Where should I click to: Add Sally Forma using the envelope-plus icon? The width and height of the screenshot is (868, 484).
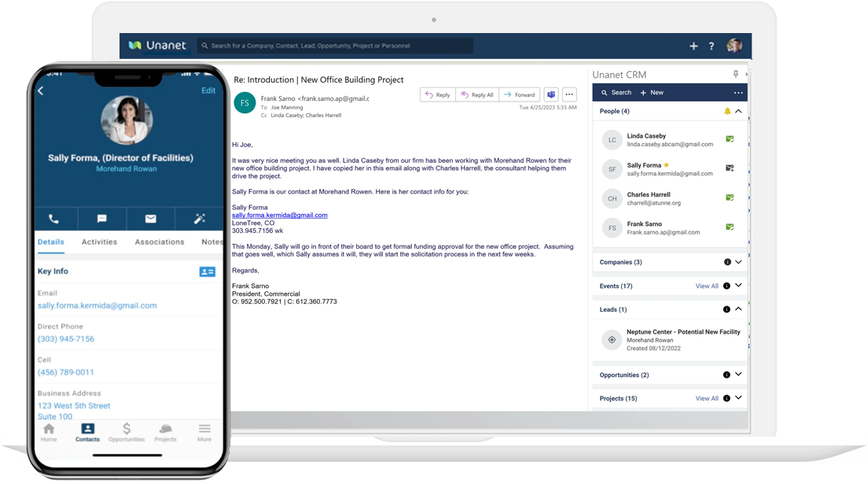click(x=730, y=168)
